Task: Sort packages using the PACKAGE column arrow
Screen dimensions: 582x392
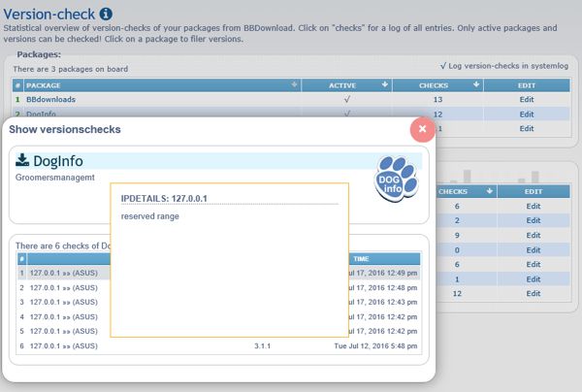Action: (x=294, y=85)
